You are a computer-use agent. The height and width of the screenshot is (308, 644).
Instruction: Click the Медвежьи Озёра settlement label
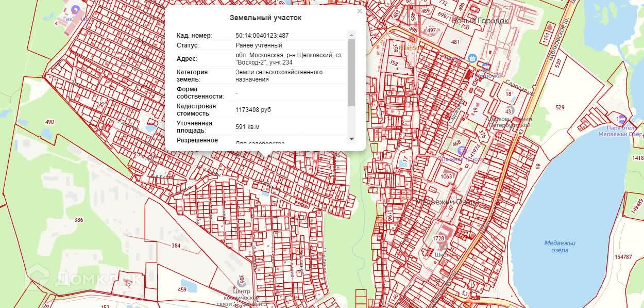[x=447, y=202]
